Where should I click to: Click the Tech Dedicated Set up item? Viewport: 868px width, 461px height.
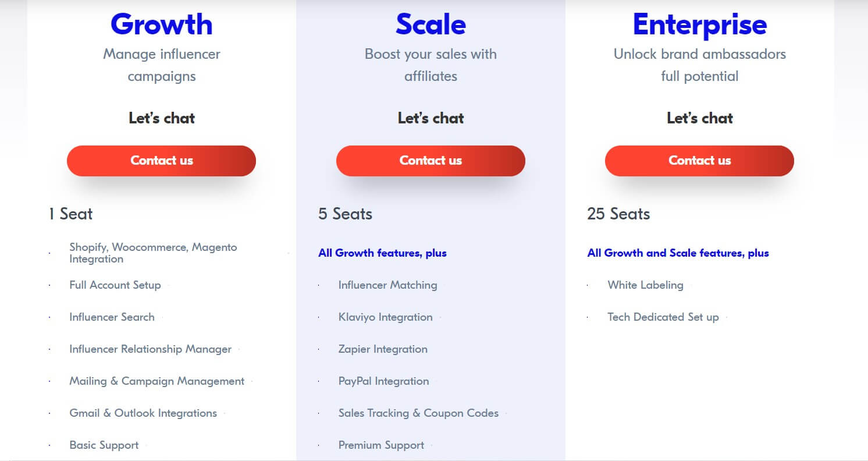tap(663, 317)
